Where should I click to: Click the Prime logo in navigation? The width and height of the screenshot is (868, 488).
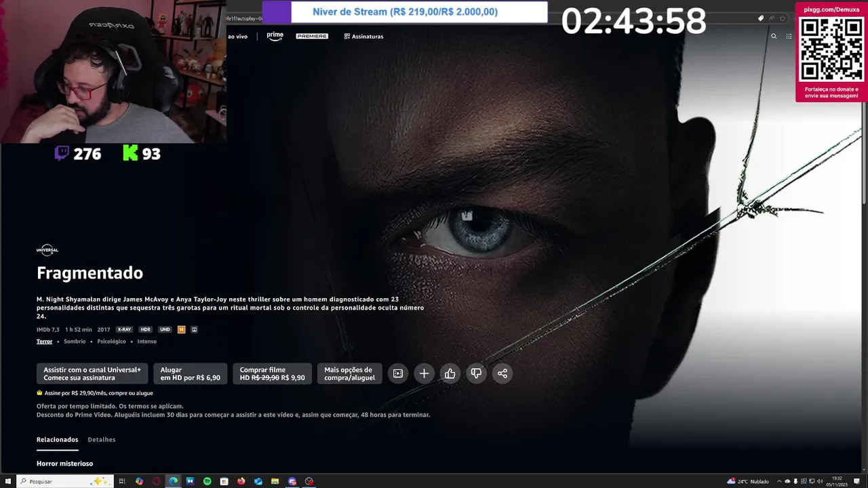(x=275, y=36)
